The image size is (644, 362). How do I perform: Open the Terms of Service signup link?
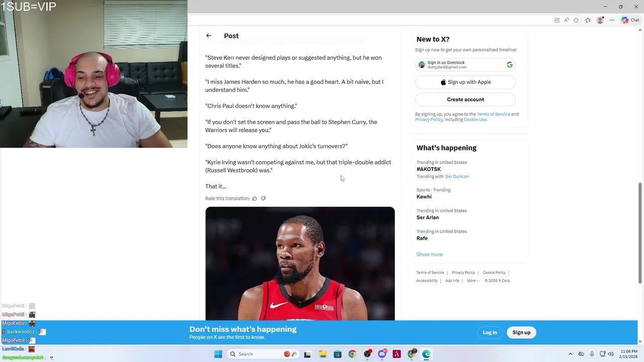[x=493, y=114]
